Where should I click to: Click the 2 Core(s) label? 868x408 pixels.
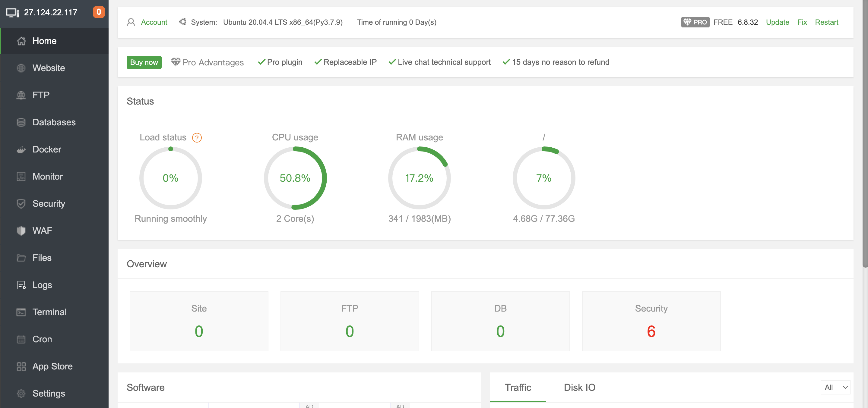coord(295,218)
